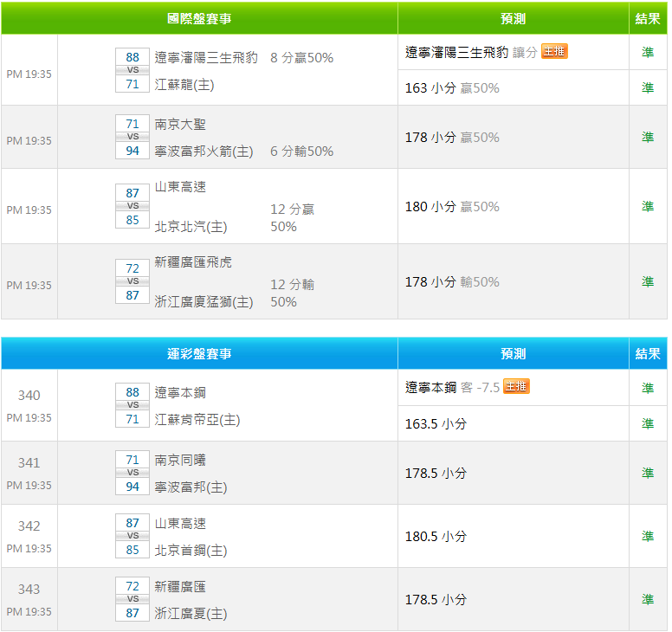Viewport: 672px width, 632px height.
Task: Click the vs box left of 江蘇龍(主)
Action: [132, 70]
